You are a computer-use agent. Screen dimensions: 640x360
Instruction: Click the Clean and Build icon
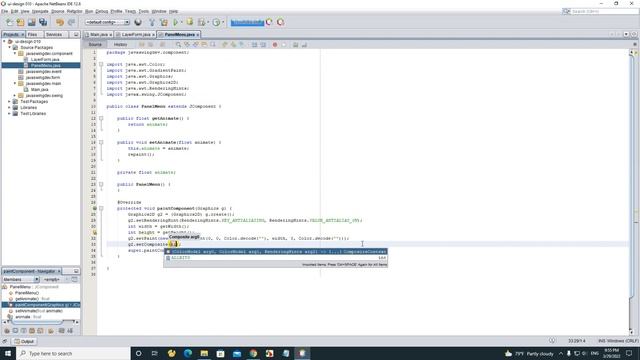pos(164,22)
